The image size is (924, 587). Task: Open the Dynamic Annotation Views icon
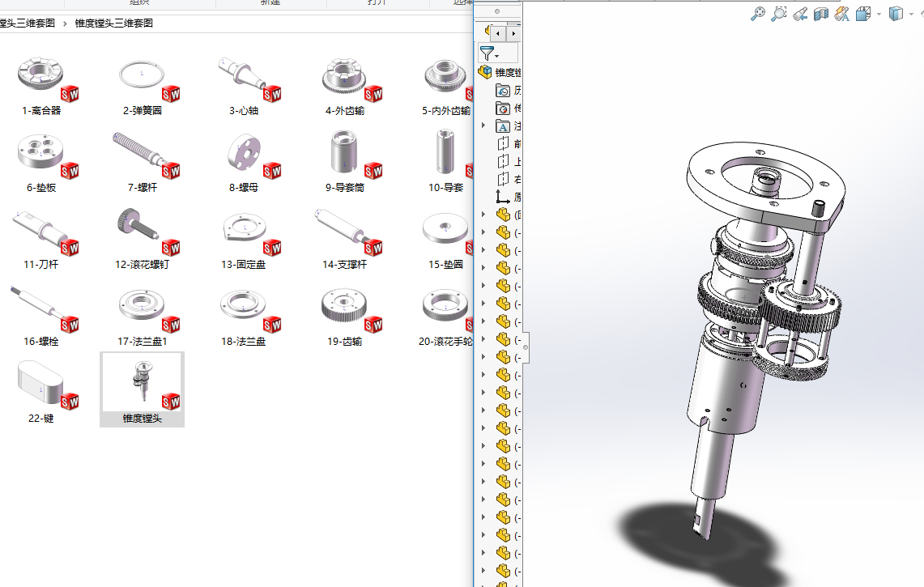click(842, 13)
